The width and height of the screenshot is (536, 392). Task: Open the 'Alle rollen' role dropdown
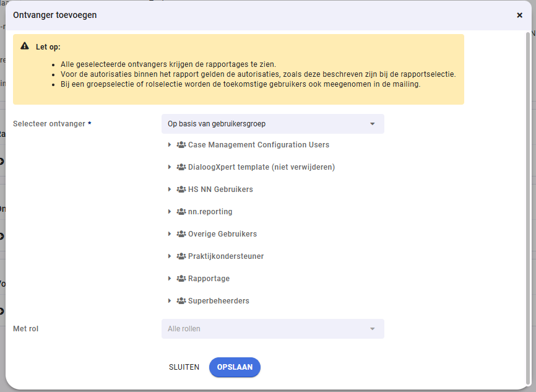click(x=272, y=329)
